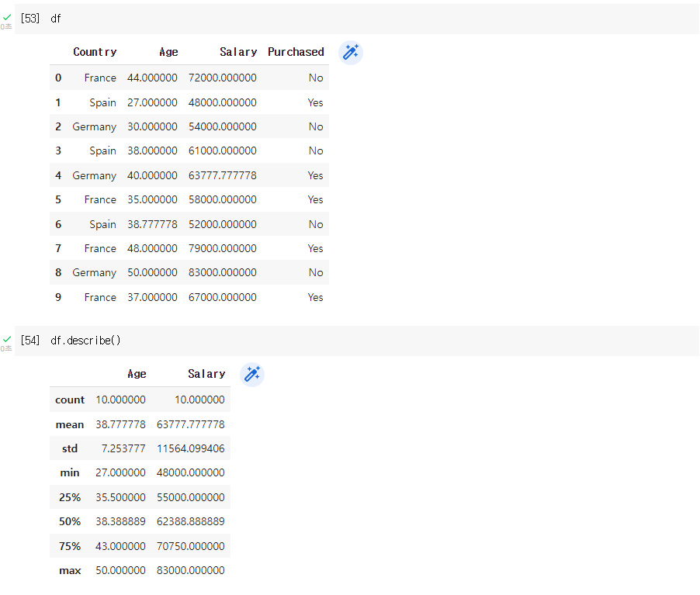Click age value 48.000000
This screenshot has width=700, height=595.
(x=152, y=248)
